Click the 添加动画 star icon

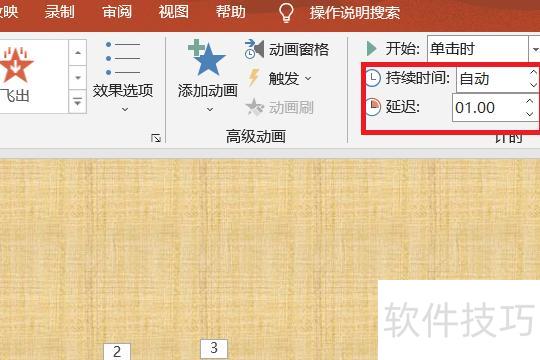(207, 58)
